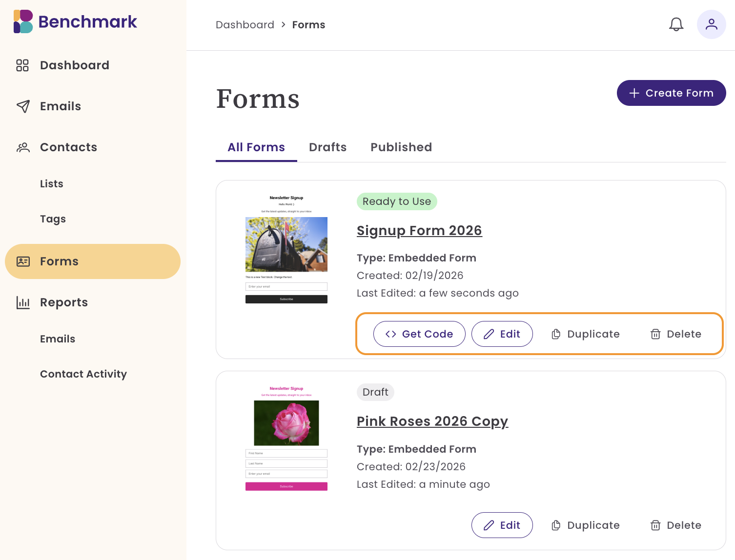The height and width of the screenshot is (560, 735).
Task: Edit the Pink Roses 2026 Copy form
Action: pyautogui.click(x=502, y=525)
